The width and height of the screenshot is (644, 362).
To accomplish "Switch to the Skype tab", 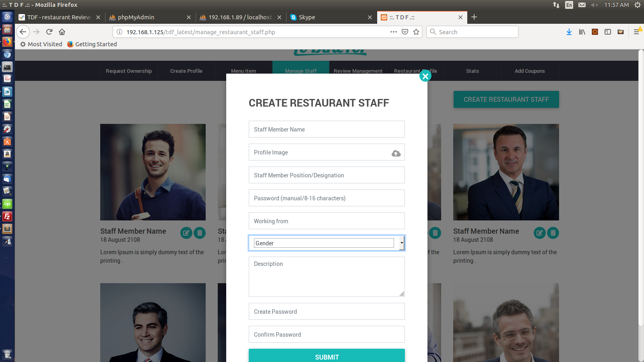I will [x=331, y=17].
